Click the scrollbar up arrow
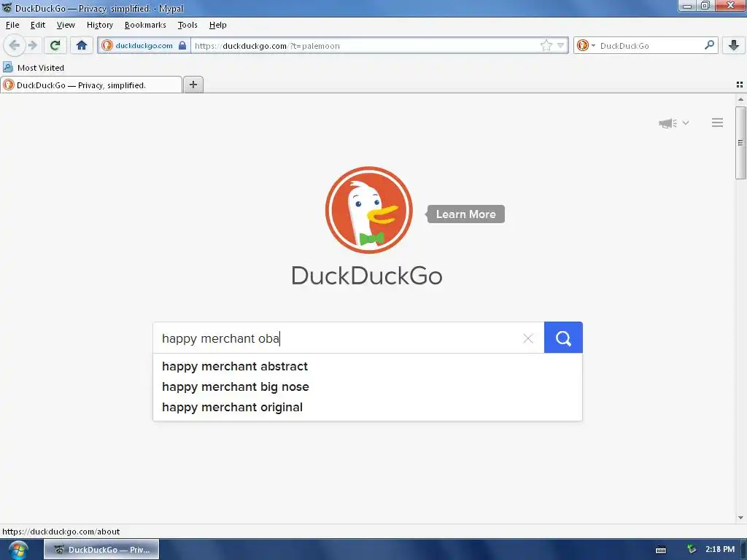Screen dimensions: 747x560 (x=740, y=99)
